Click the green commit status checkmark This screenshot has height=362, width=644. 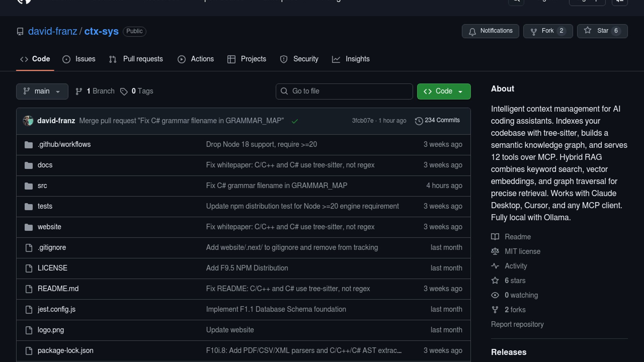pyautogui.click(x=294, y=121)
